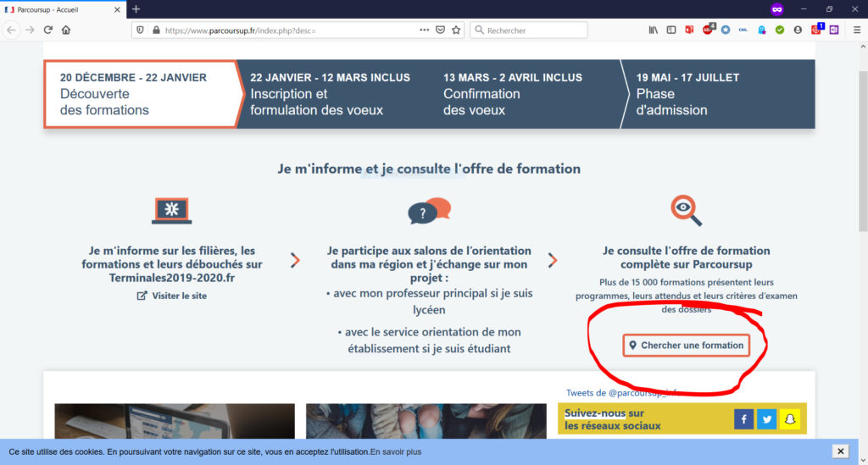This screenshot has width=868, height=465.
Task: Open the Firefox library icon
Action: pyautogui.click(x=654, y=30)
